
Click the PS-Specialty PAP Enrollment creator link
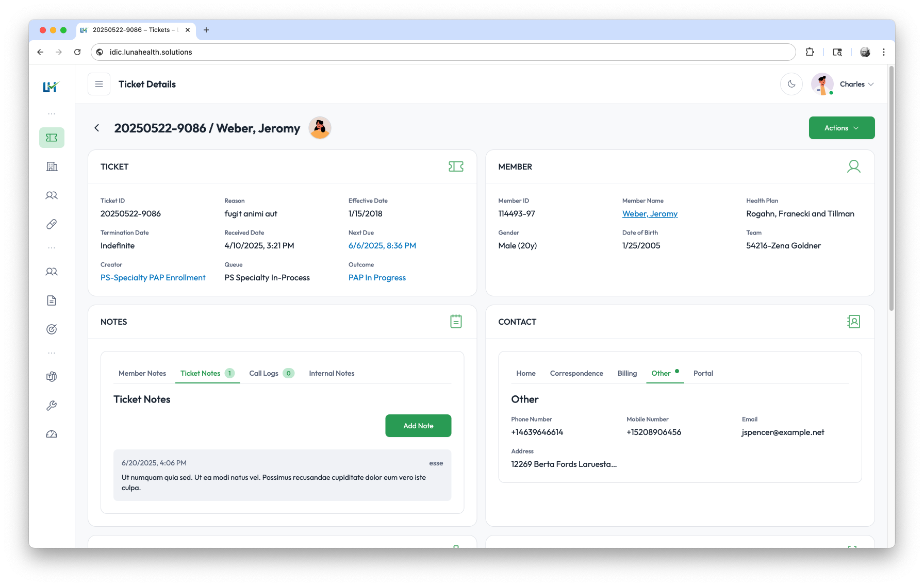153,278
